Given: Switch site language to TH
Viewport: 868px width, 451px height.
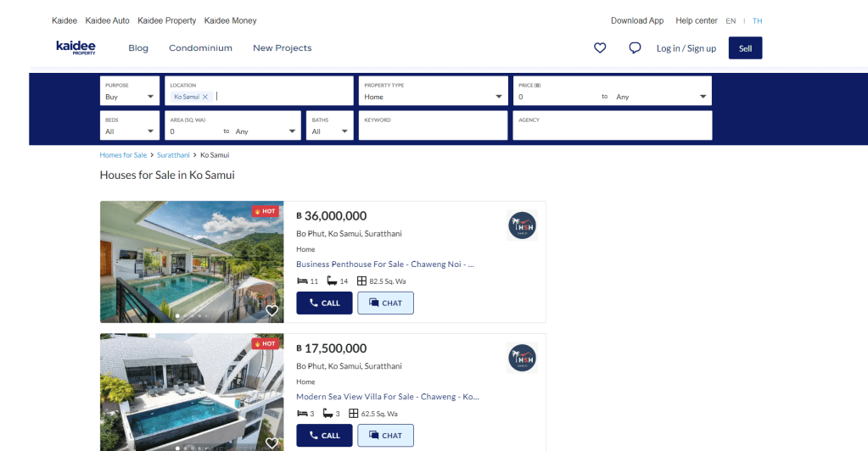Looking at the screenshot, I should 757,21.
